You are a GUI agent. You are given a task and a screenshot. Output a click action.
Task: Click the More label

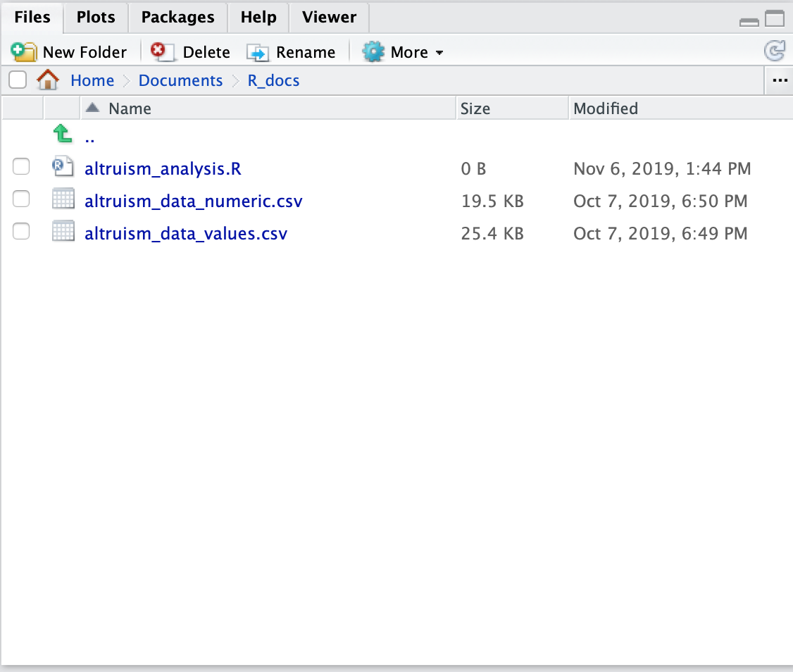click(409, 52)
